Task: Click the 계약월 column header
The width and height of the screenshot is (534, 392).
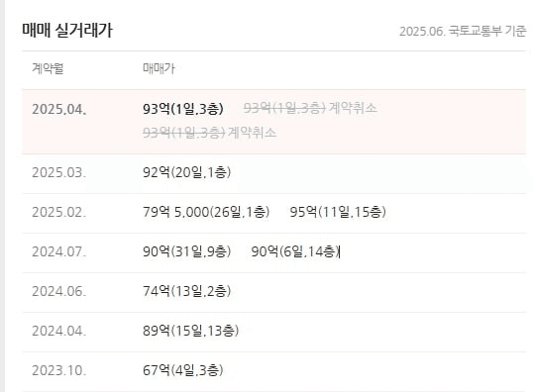Action: click(48, 68)
